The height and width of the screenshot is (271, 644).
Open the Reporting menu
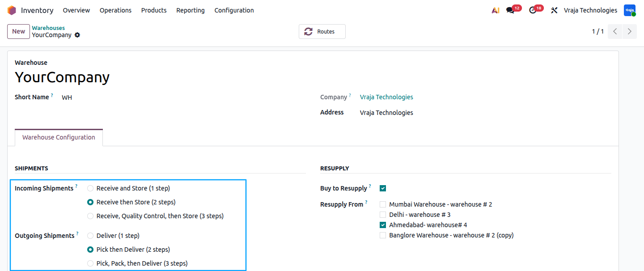point(191,10)
